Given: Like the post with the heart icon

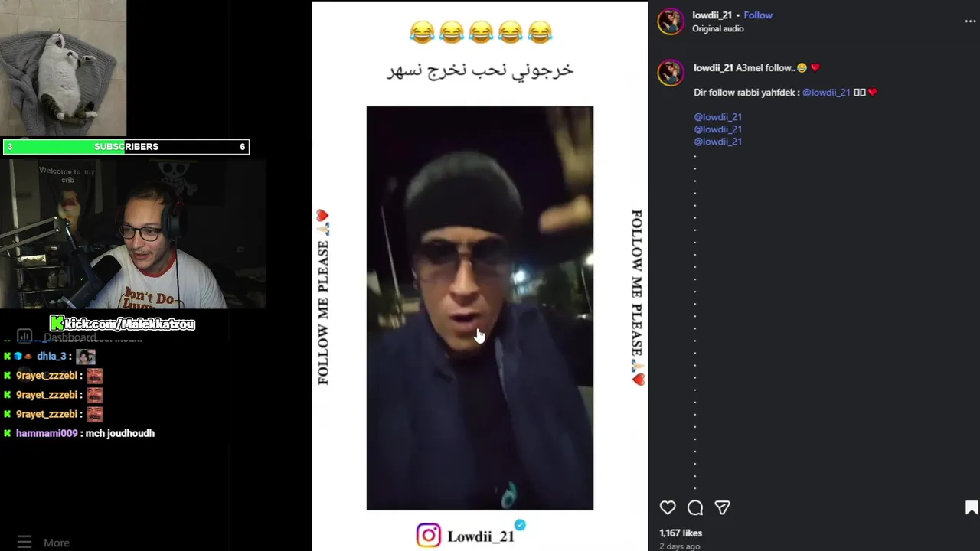Looking at the screenshot, I should 668,507.
